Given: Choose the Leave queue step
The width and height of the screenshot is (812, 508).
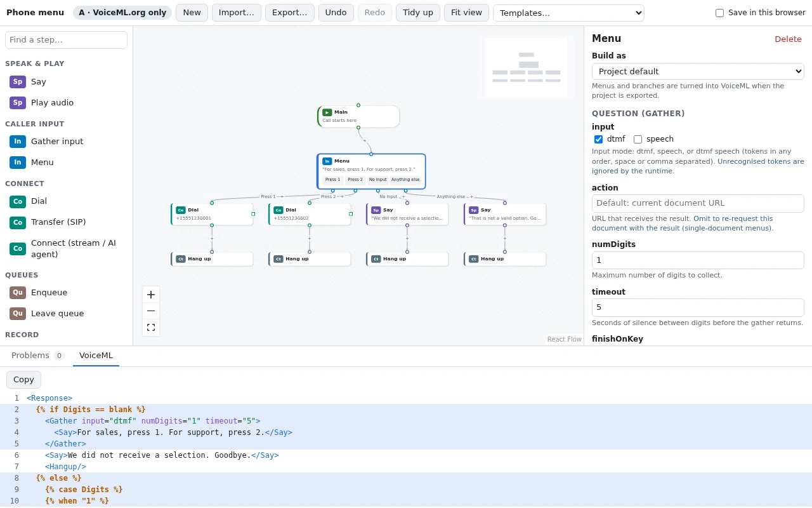Looking at the screenshot, I should 66,314.
